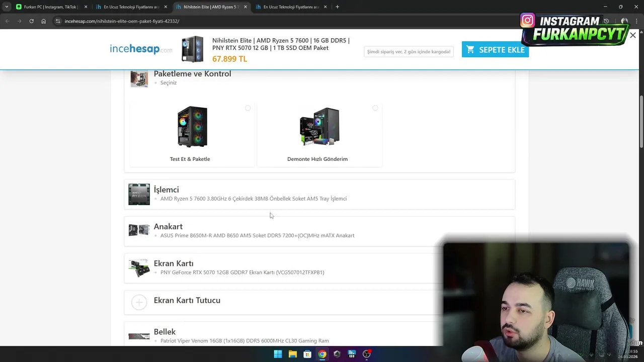Open the gray hexagon app on taskbar
The width and height of the screenshot is (644, 362).
point(337,354)
